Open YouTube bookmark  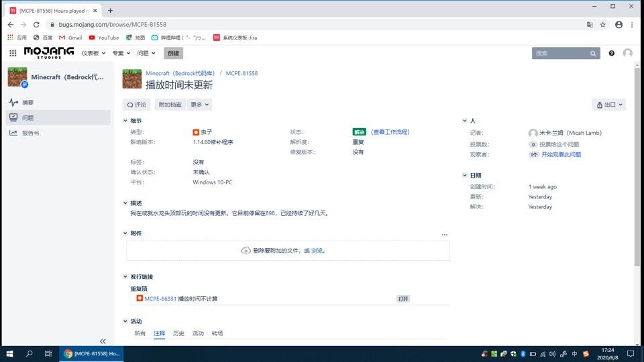104,38
